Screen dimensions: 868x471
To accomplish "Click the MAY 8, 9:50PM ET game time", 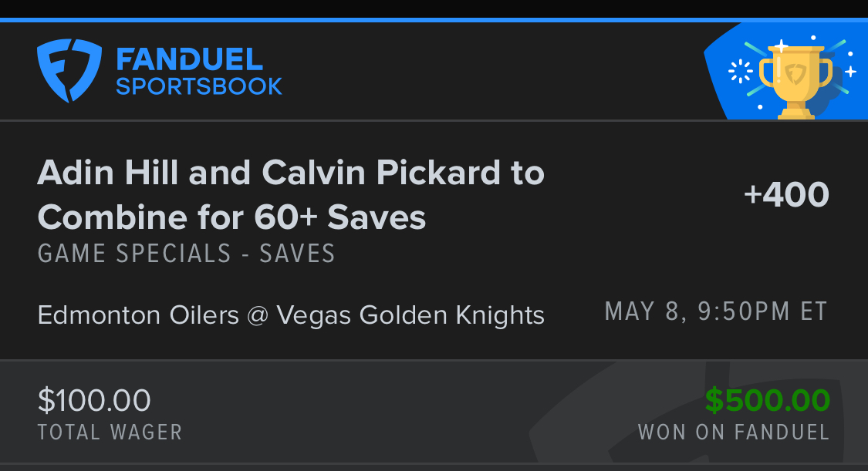I will pyautogui.click(x=716, y=311).
